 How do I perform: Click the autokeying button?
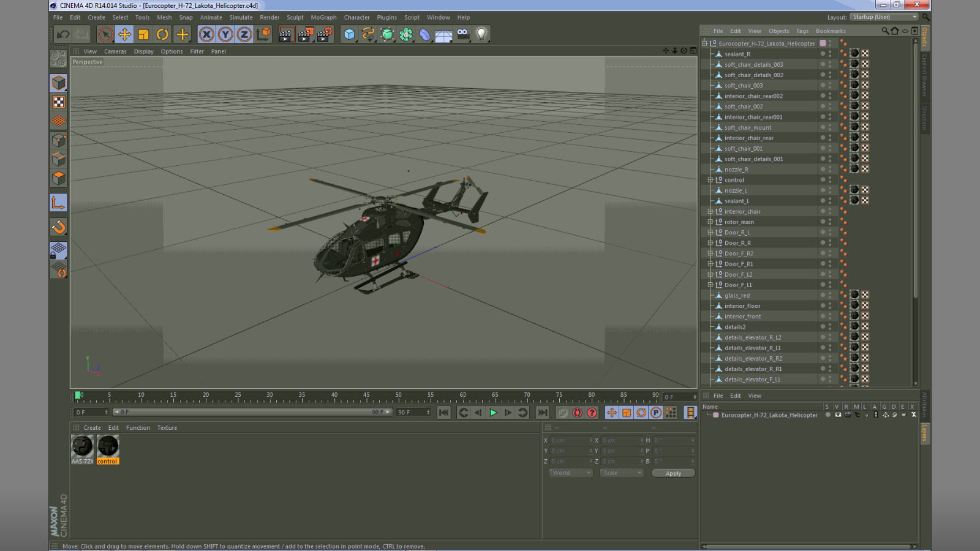pyautogui.click(x=577, y=413)
